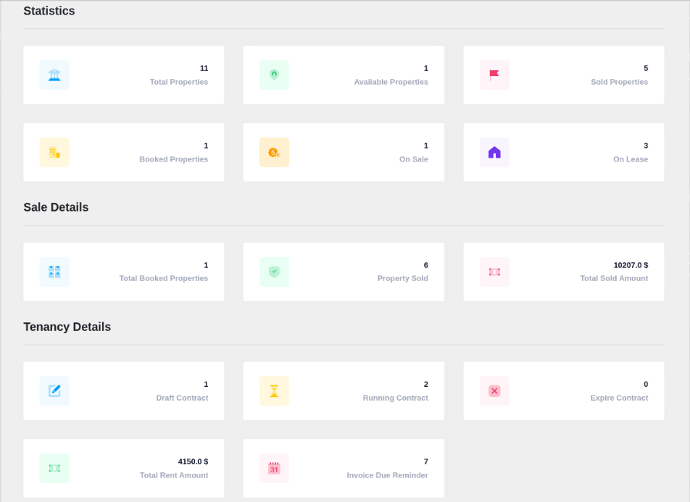Click the Total Rent Amount green icon
Screen dimensions: 690x502
[x=54, y=468]
